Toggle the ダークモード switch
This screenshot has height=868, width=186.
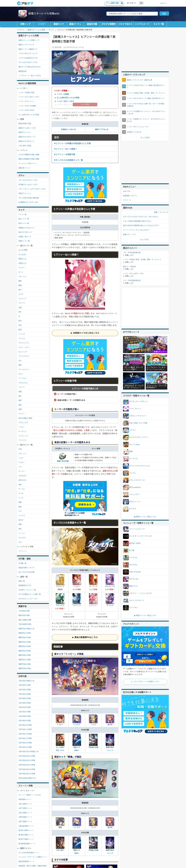[x=141, y=3]
